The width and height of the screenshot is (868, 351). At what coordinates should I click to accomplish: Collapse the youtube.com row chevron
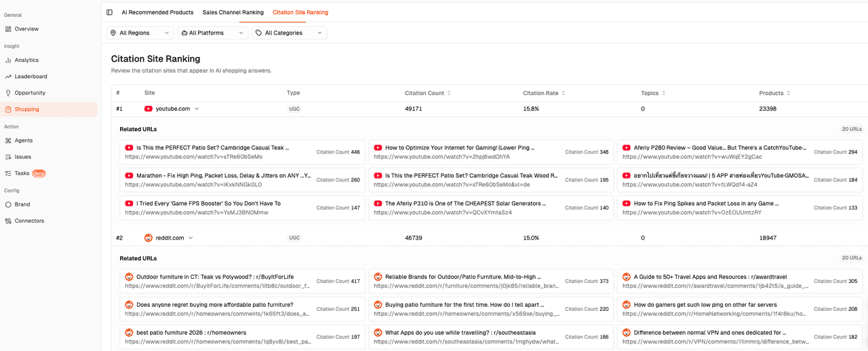(x=197, y=109)
